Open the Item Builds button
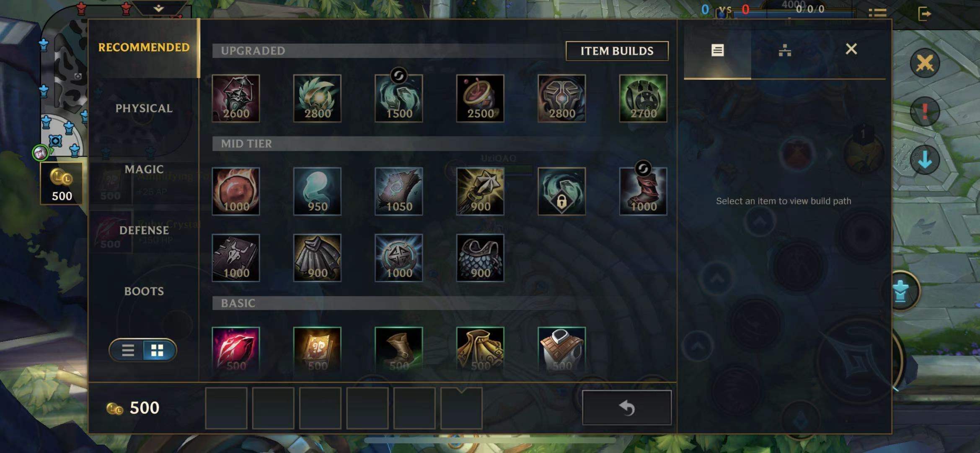980x453 pixels. (617, 51)
